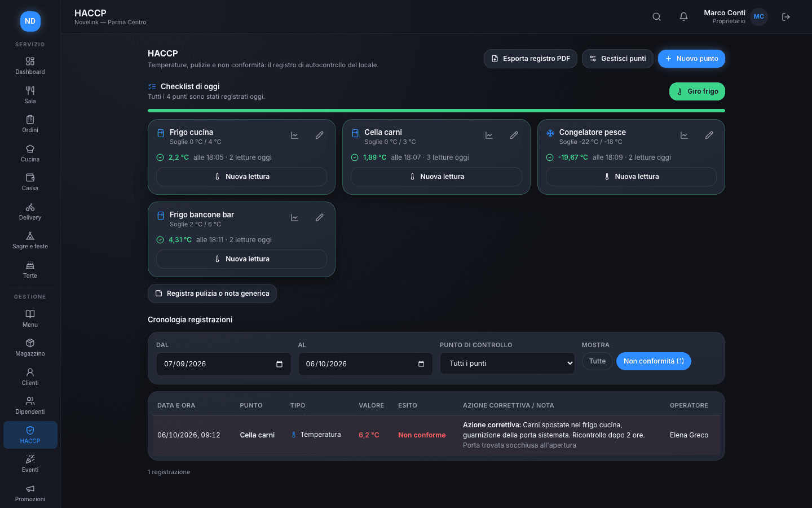Open the Cucina section
This screenshot has width=812, height=508.
pyautogui.click(x=30, y=154)
